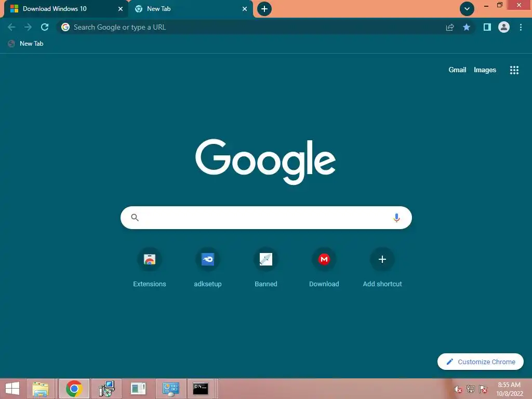
Task: Open the Action Center flag icon
Action: tap(483, 389)
